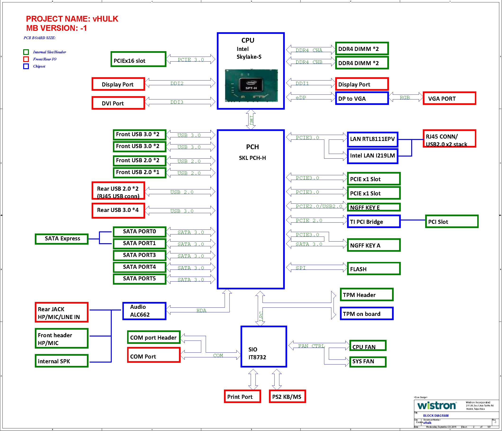Click the SPI arrow leading to FLASH
This screenshot has height=431, width=504.
[x=316, y=268]
